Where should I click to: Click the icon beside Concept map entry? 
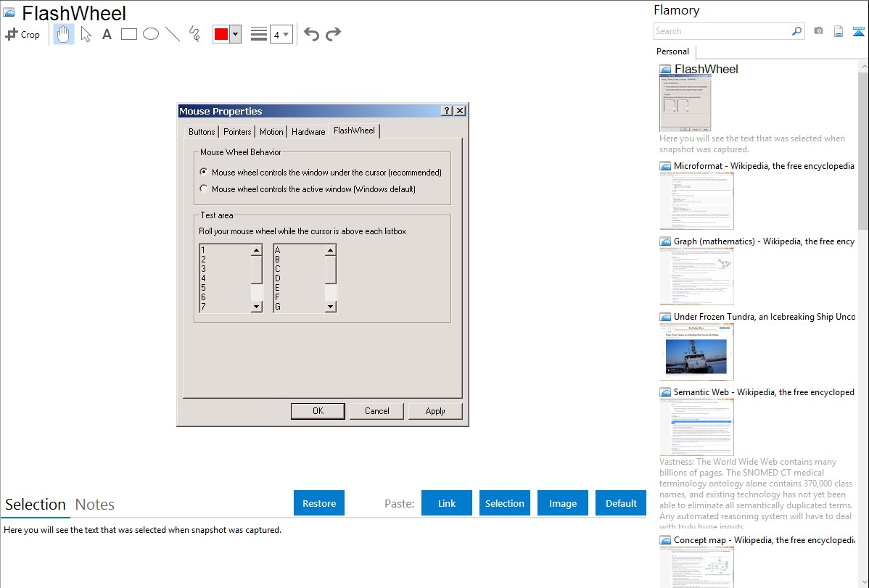click(665, 540)
